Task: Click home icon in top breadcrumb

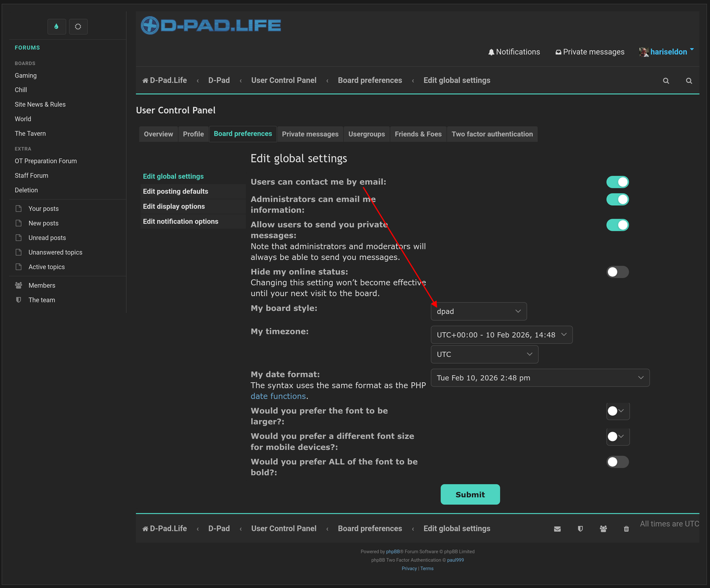Action: 145,80
